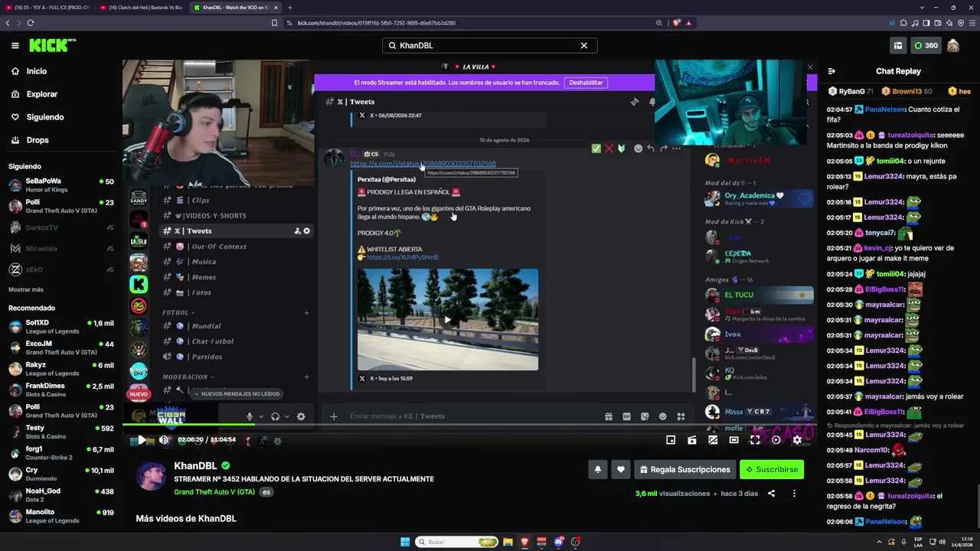The height and width of the screenshot is (551, 980).
Task: Open File Explorer from taskbar
Action: click(508, 542)
